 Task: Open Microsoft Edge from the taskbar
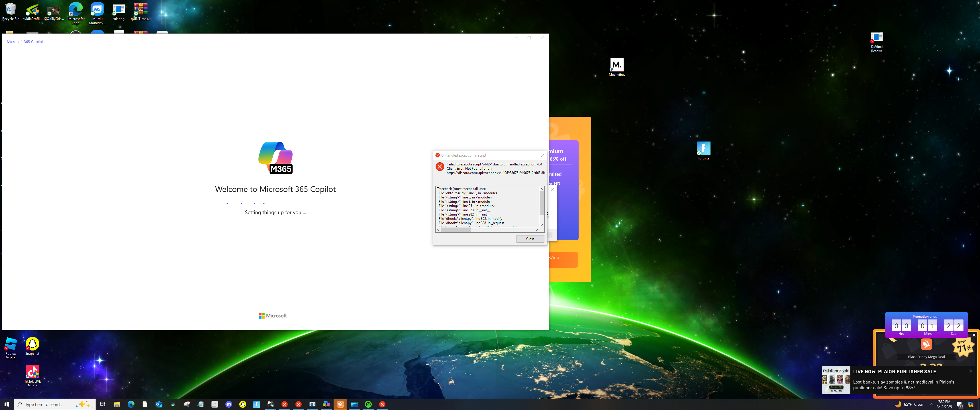pos(131,404)
